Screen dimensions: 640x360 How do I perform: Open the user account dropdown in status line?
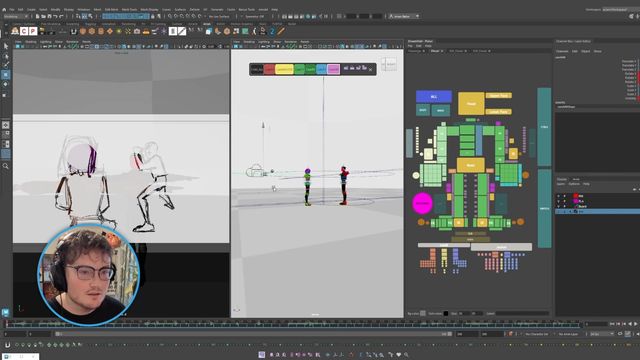[404, 16]
